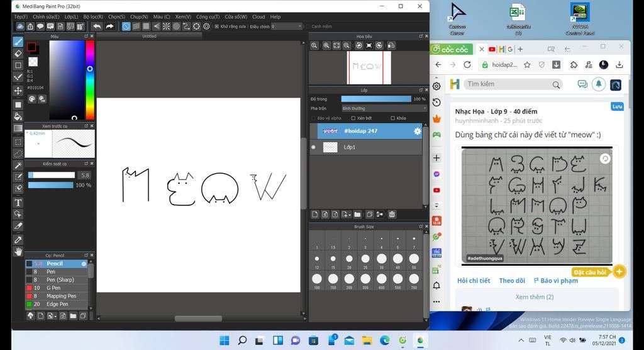Select the Brush tool in left toolbar
This screenshot has width=644, height=350.
pyautogui.click(x=18, y=42)
